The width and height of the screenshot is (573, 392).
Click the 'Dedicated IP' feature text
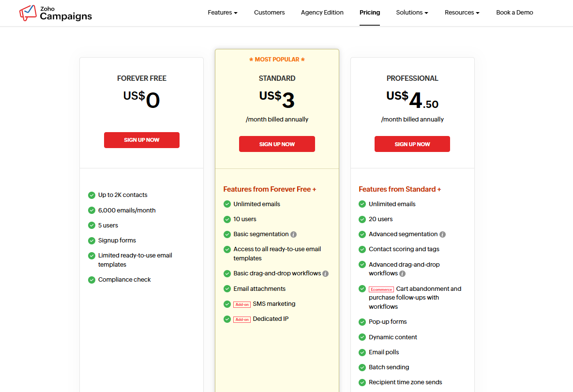coord(271,319)
